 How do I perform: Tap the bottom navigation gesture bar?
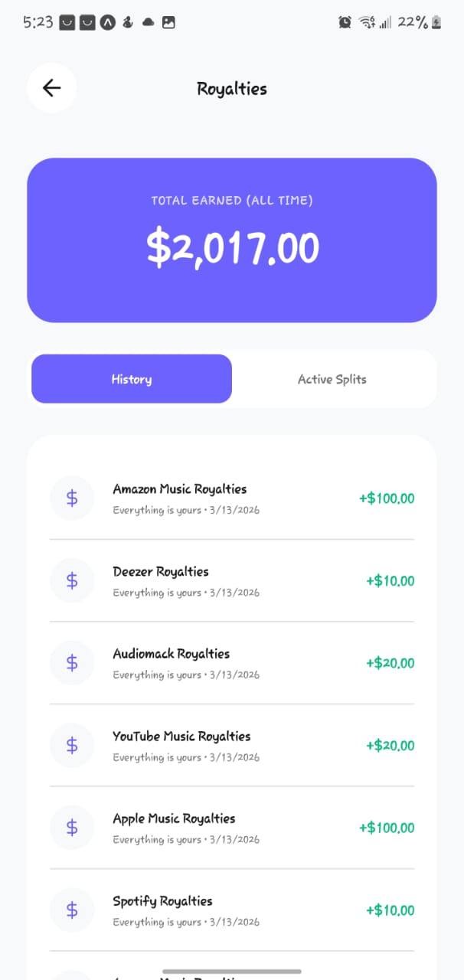point(232,972)
